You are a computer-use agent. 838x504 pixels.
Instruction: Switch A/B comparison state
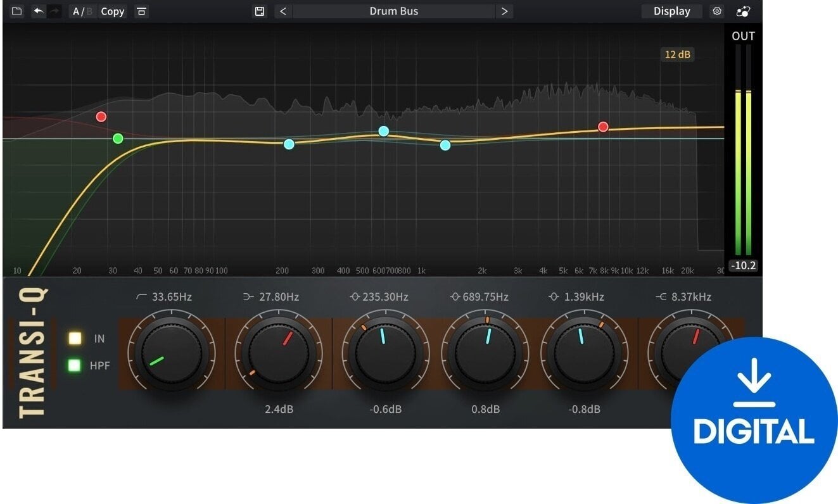tap(82, 11)
